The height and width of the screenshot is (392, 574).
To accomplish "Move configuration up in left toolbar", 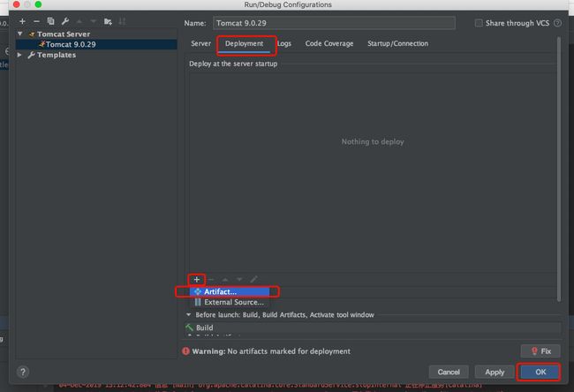I will [79, 21].
